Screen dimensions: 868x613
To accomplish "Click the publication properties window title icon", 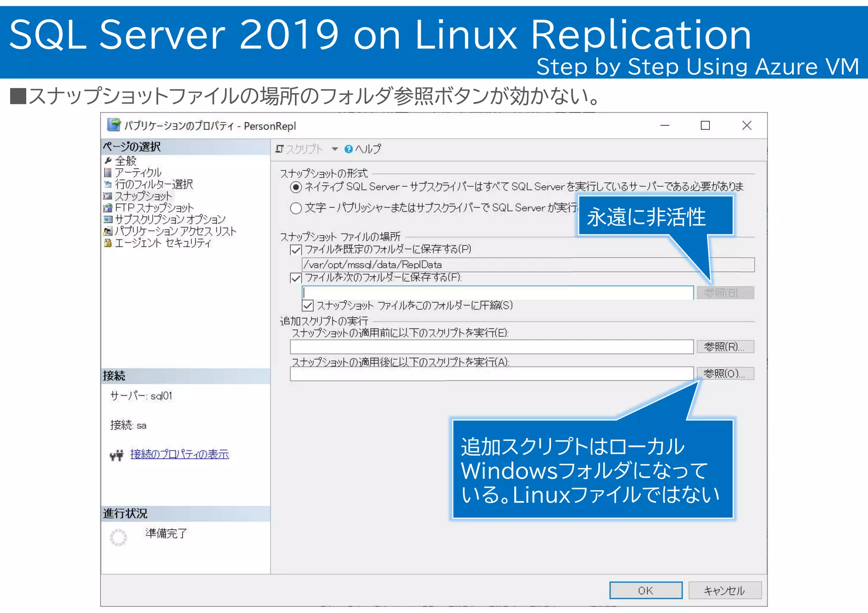I will [x=114, y=125].
